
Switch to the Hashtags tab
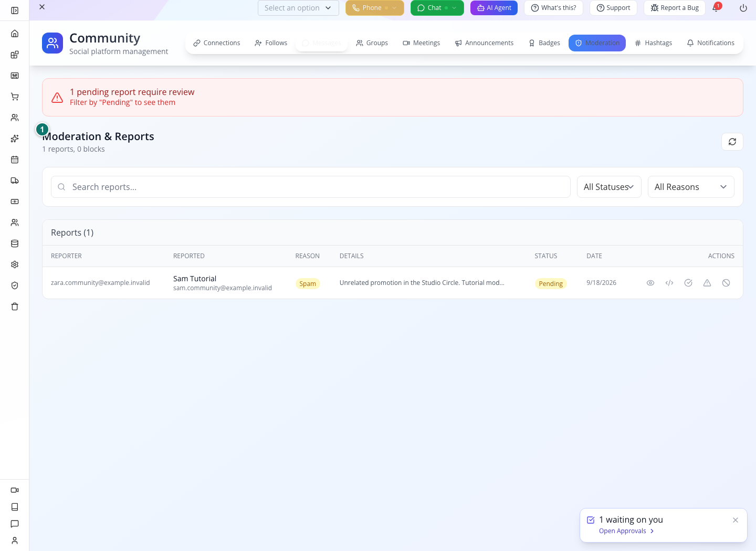pyautogui.click(x=653, y=43)
